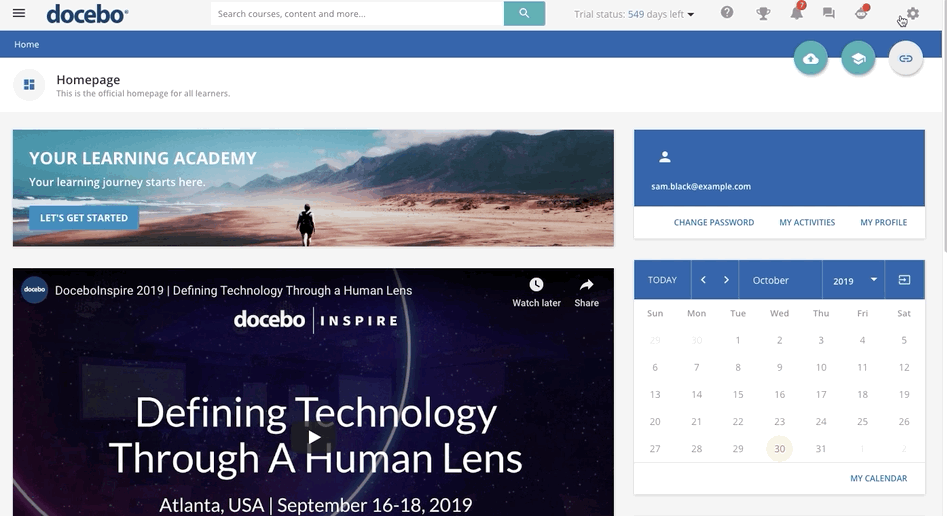Expand the Trial status dropdown
947x516 pixels.
pyautogui.click(x=690, y=15)
